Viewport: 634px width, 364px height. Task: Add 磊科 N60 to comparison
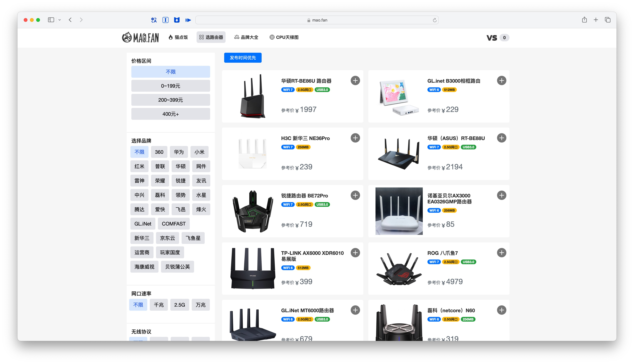[501, 310]
